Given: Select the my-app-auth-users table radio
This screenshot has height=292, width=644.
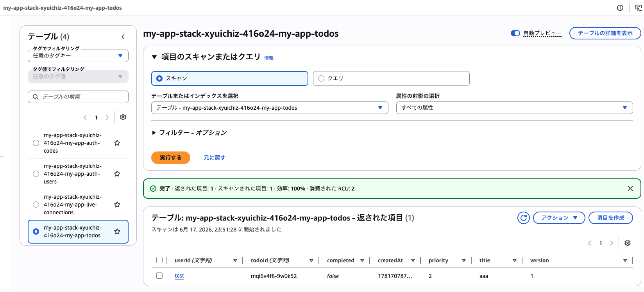Looking at the screenshot, I should [36, 174].
